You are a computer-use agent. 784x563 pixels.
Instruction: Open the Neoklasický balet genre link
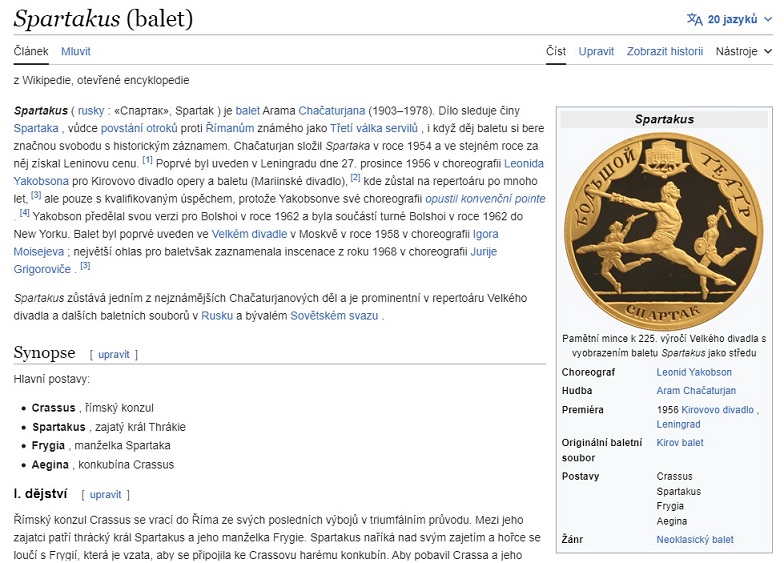tap(694, 540)
